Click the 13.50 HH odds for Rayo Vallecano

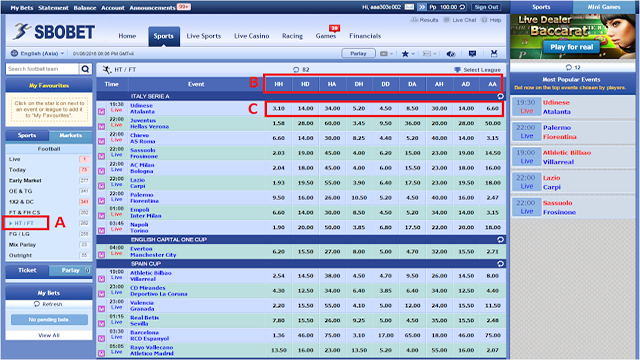[278, 350]
